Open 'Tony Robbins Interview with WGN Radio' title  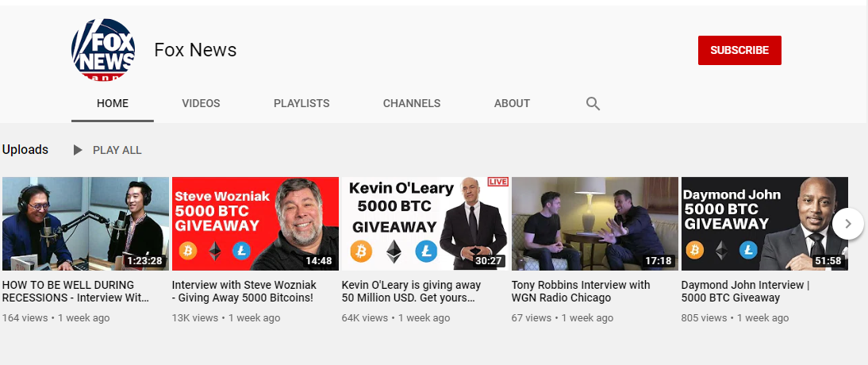pyautogui.click(x=581, y=291)
